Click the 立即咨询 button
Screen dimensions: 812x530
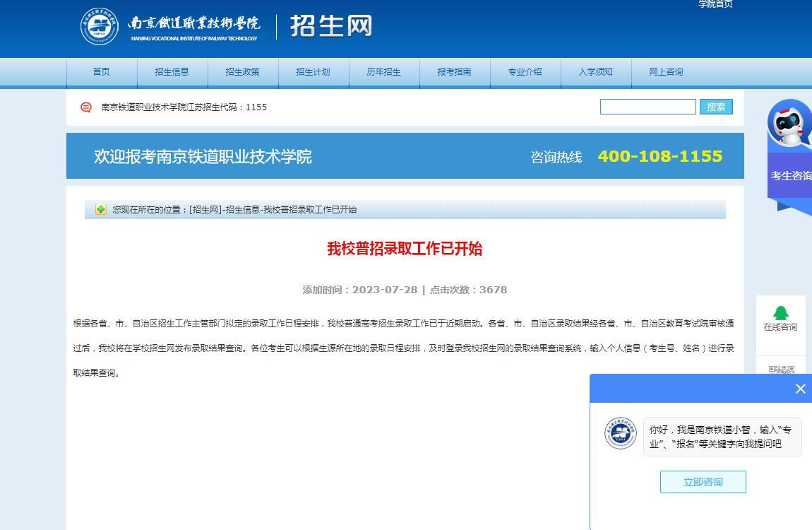tap(703, 482)
